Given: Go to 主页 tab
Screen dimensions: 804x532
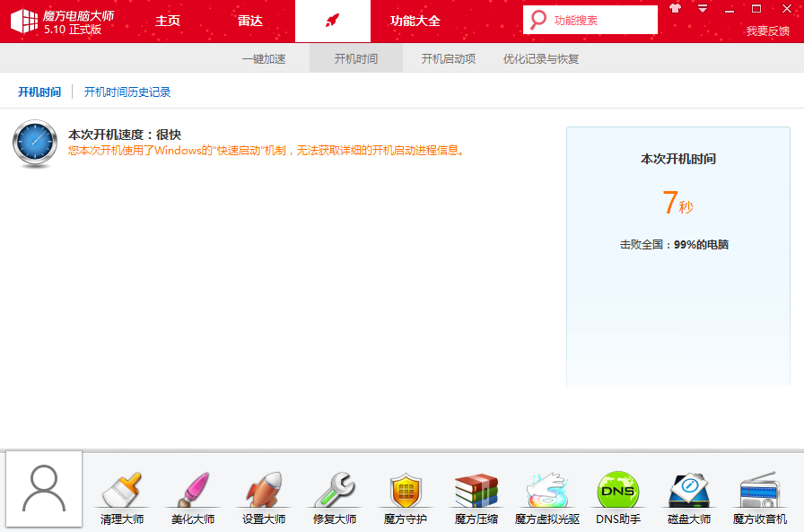Looking at the screenshot, I should tap(168, 21).
